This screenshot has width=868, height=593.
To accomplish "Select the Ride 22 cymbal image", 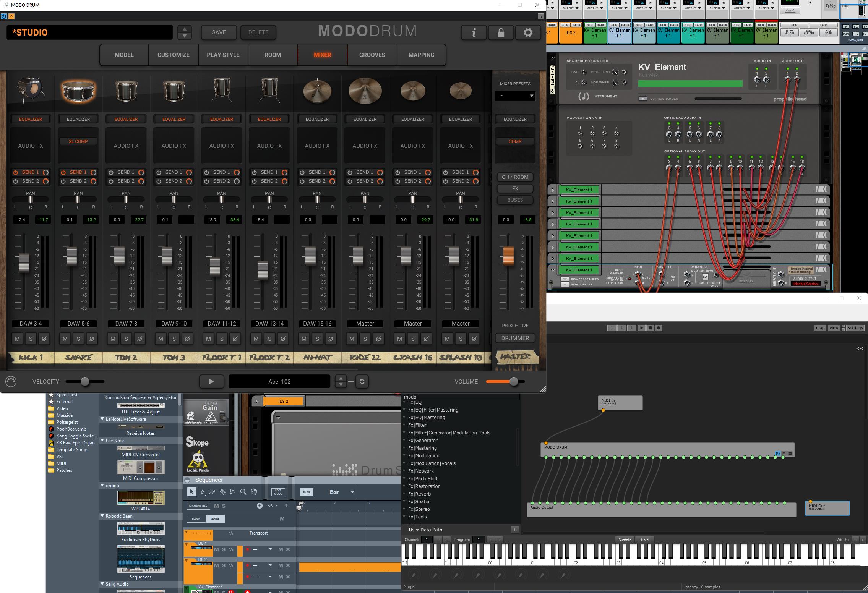I will [x=365, y=91].
